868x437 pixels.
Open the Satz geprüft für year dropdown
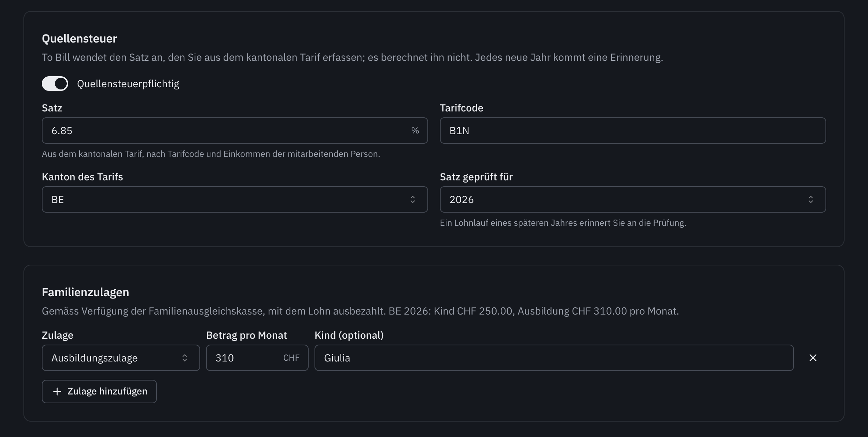(633, 199)
